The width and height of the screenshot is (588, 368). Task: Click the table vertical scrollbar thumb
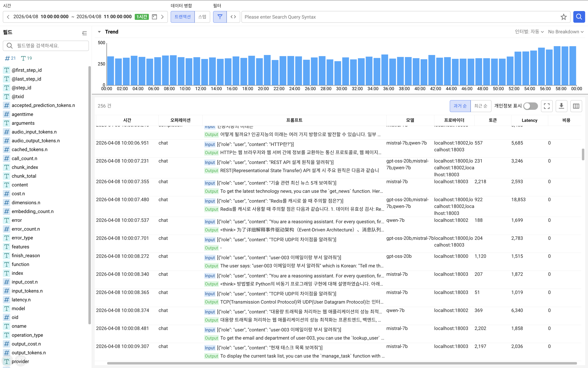[x=583, y=154]
